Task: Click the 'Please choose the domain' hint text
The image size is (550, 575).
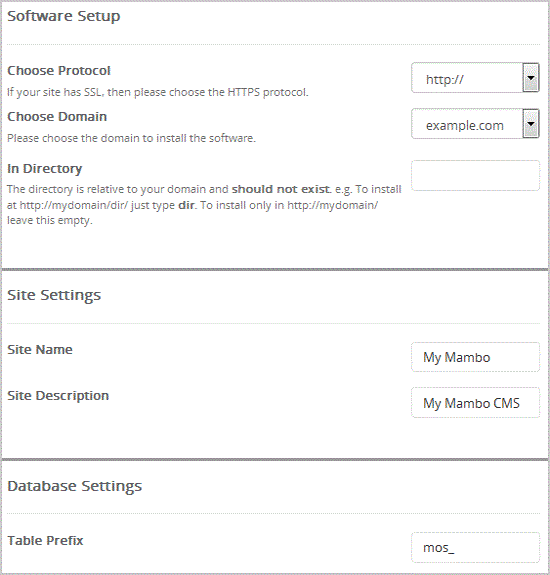Action: tap(131, 138)
